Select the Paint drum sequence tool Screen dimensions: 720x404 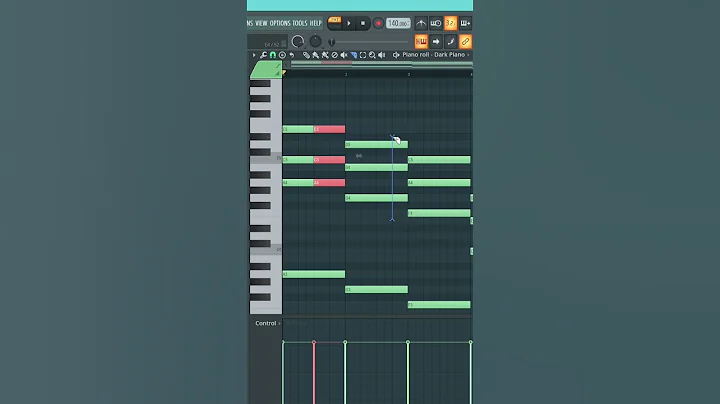pyautogui.click(x=325, y=55)
